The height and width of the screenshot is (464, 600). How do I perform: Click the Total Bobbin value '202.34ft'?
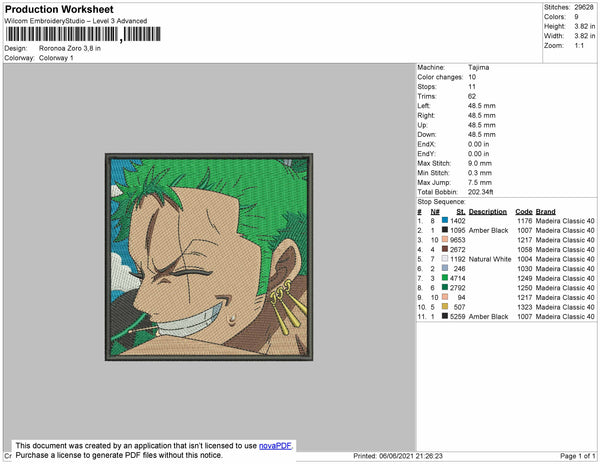(481, 192)
